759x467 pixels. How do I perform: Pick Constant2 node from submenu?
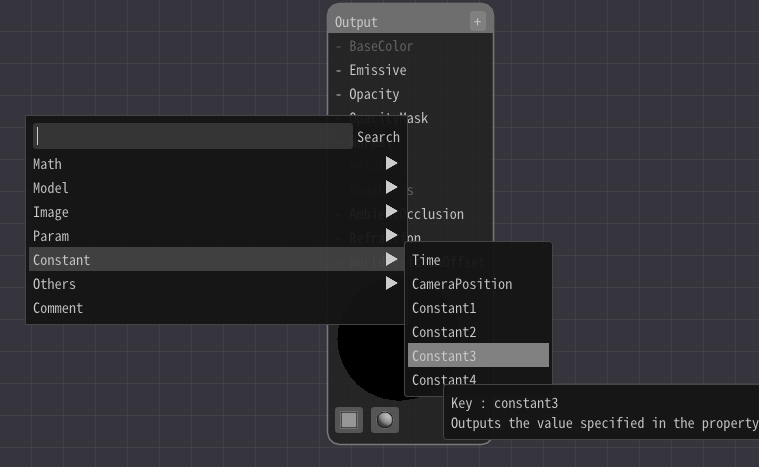coord(444,332)
